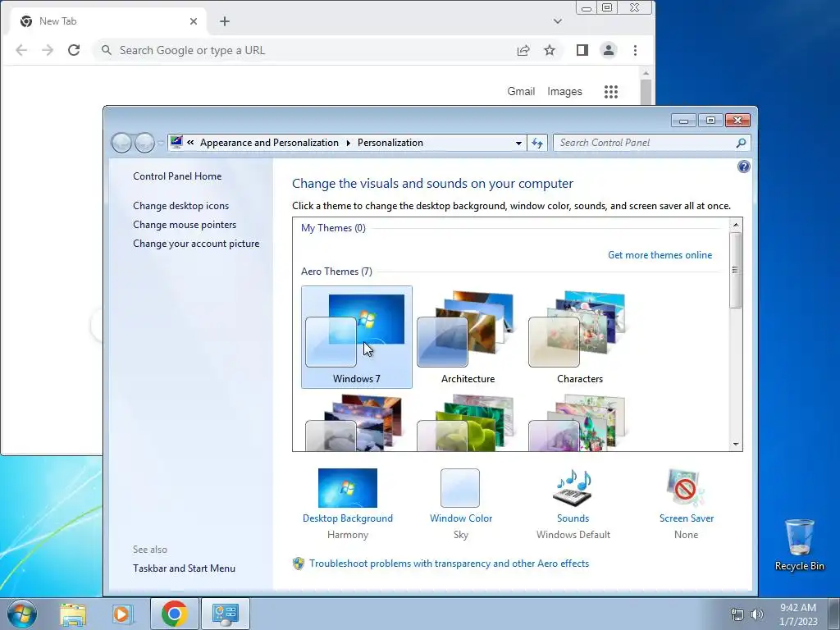
Task: Open the Sounds piano icon
Action: tap(573, 487)
